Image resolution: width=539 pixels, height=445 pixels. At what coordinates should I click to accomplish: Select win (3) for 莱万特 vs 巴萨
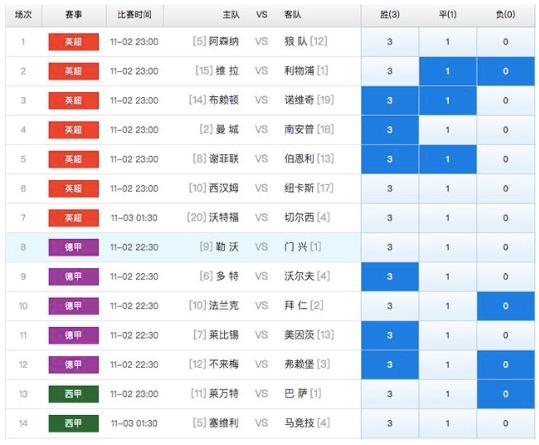point(390,394)
